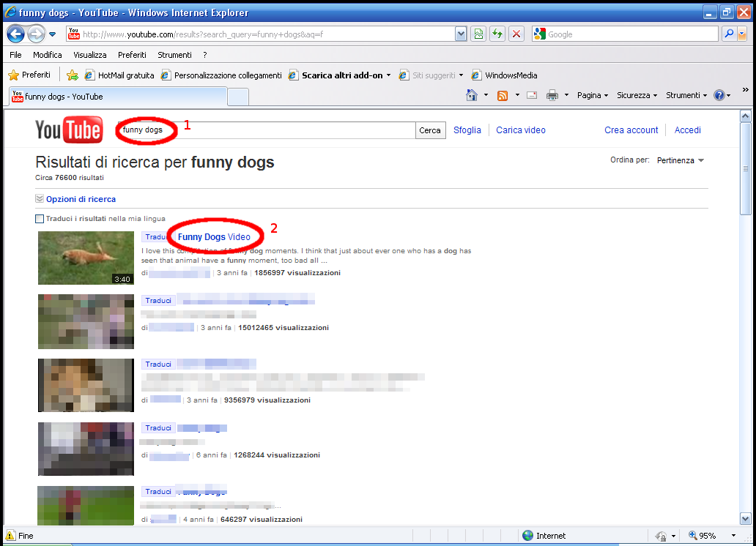Click the command bar overflow chevrons

point(746,89)
